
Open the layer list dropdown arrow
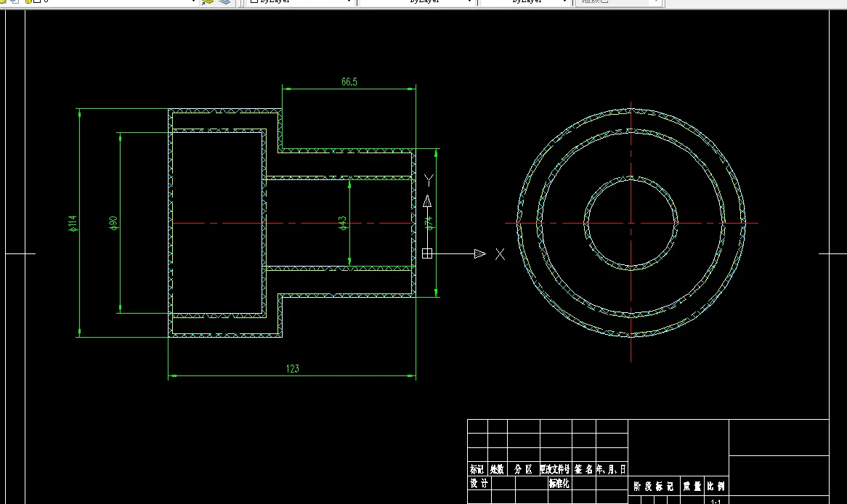click(193, 1)
